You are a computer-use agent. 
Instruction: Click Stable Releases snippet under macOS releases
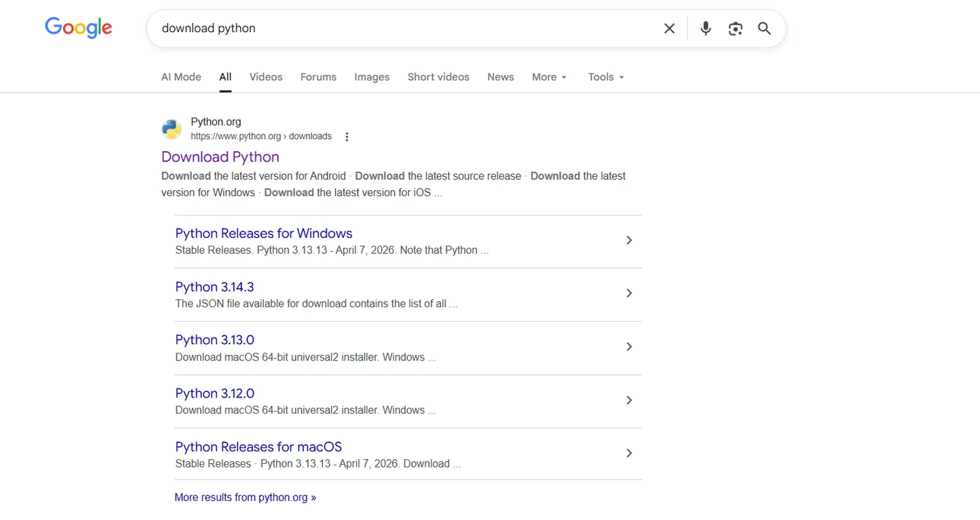tap(318, 463)
